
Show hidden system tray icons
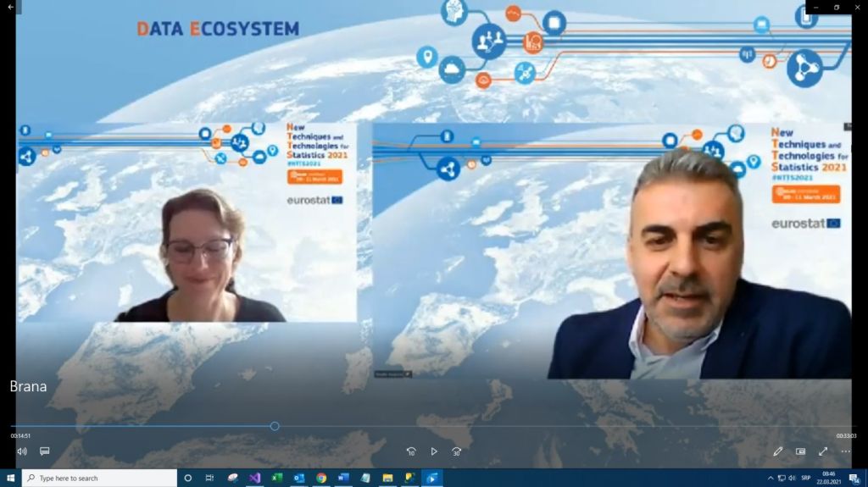(771, 479)
